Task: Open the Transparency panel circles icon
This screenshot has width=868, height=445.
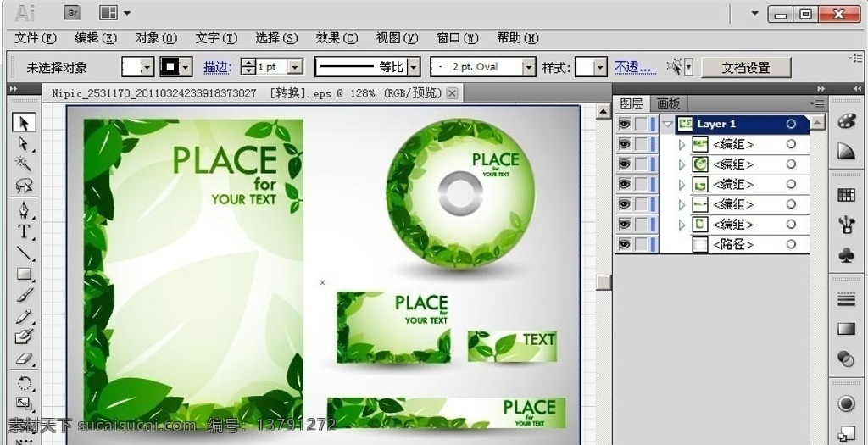Action: 846,359
